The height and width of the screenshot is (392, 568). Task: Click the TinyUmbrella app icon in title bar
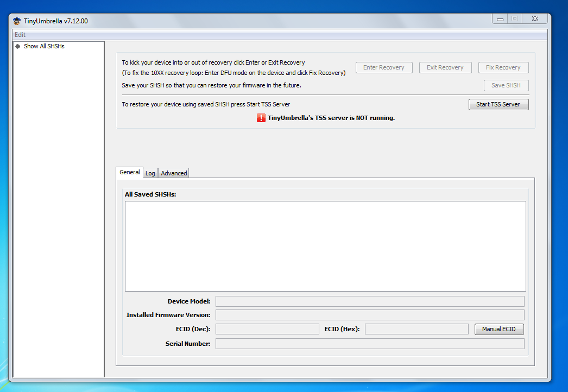pyautogui.click(x=17, y=21)
